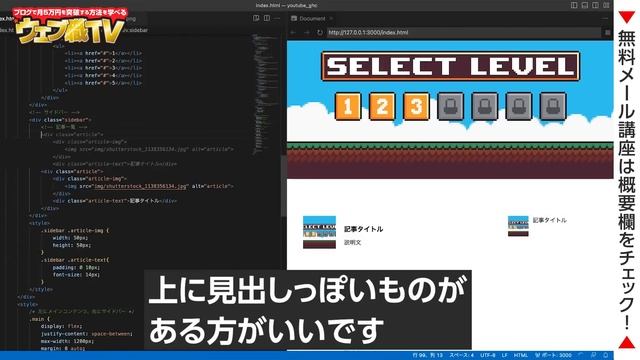640x360 pixels.
Task: Reload the preview page
Action: tap(320, 32)
